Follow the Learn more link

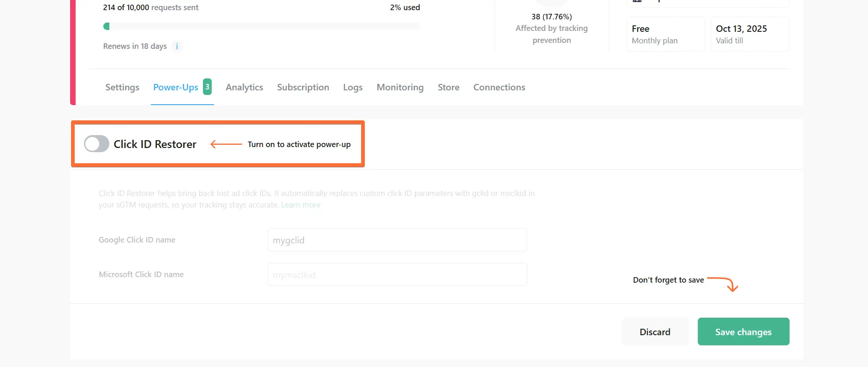point(301,205)
